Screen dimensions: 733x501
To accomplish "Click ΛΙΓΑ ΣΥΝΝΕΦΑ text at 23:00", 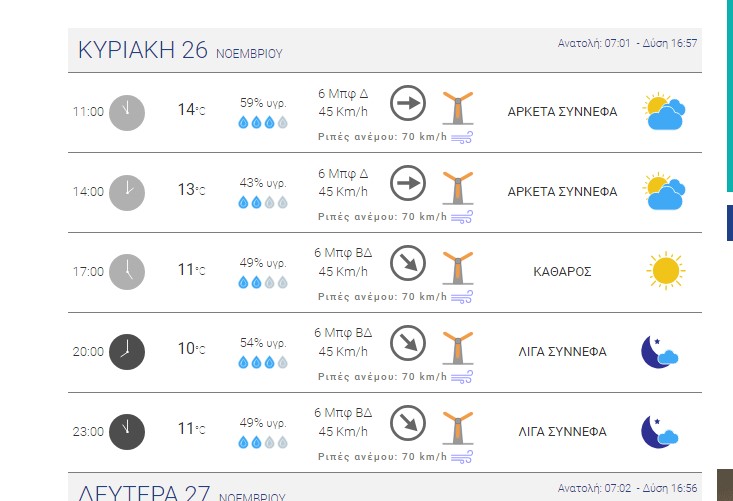I will 563,431.
